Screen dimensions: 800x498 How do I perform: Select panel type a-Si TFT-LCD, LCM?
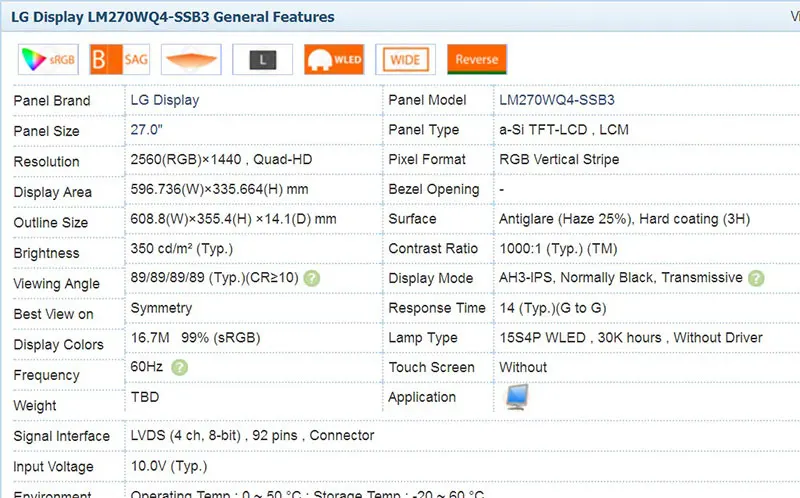[x=564, y=130]
